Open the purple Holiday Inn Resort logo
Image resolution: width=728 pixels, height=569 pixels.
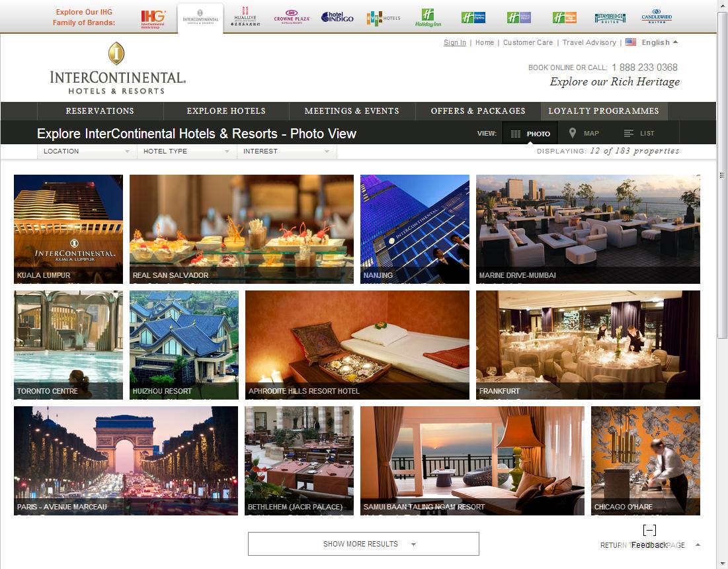pyautogui.click(x=518, y=18)
